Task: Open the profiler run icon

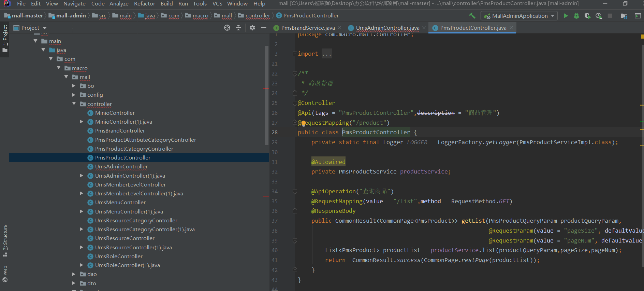Action: (599, 16)
